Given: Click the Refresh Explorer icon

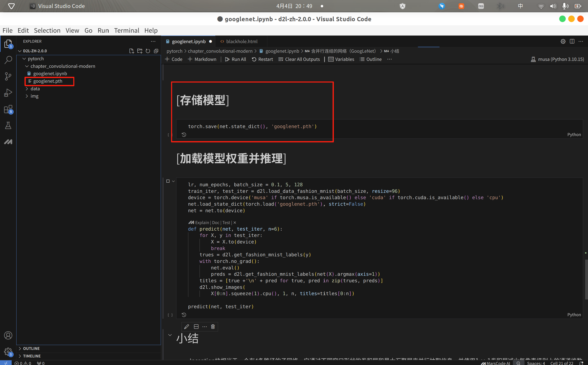Looking at the screenshot, I should (x=148, y=51).
